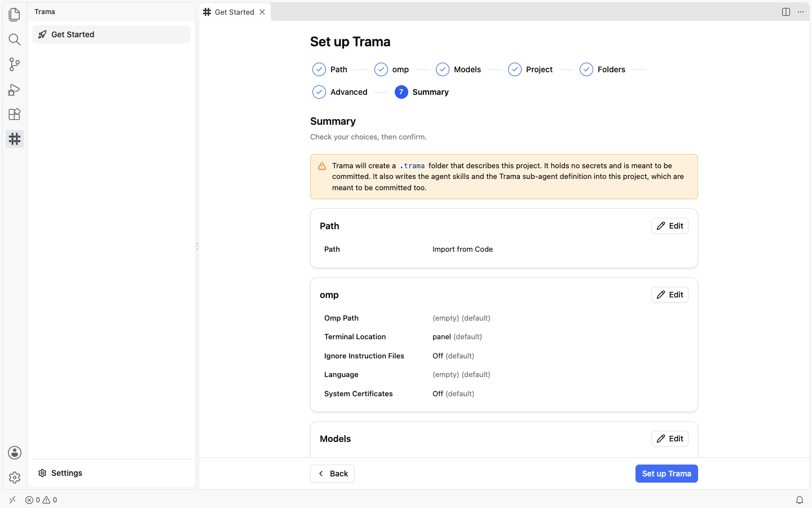Click the errors count icon in status bar
Screen dimensions: 812x508
pos(33,500)
